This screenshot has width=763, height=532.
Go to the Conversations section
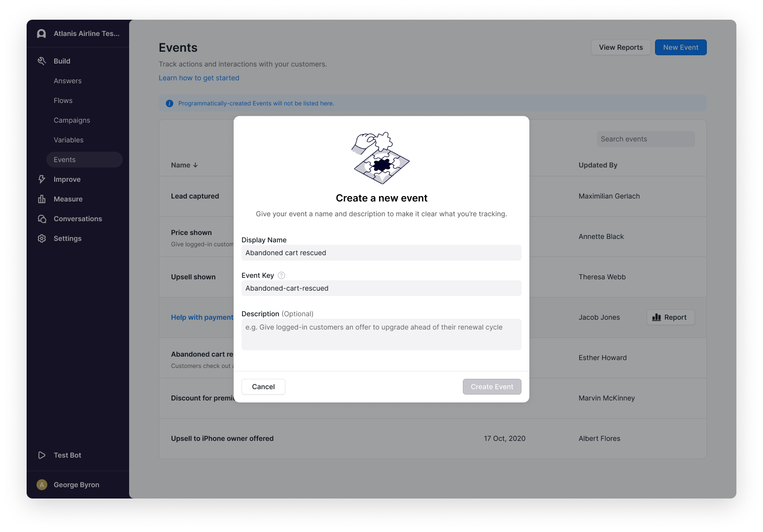pos(78,219)
